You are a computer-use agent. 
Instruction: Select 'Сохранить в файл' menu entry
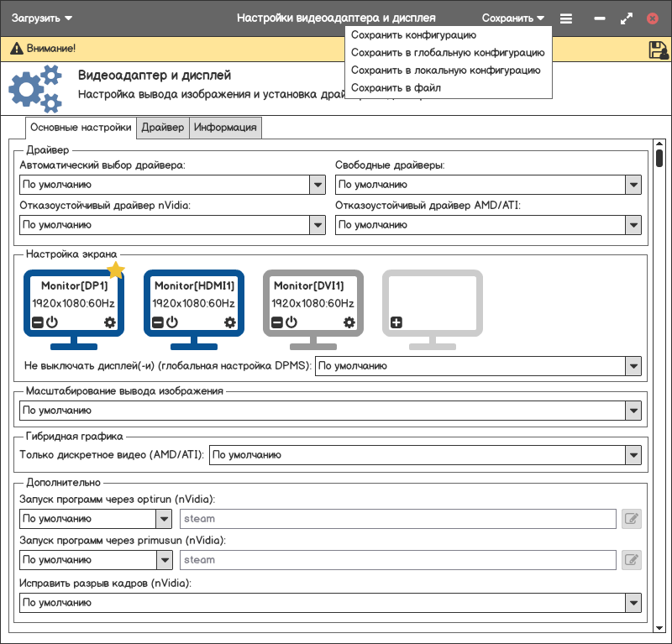(395, 87)
